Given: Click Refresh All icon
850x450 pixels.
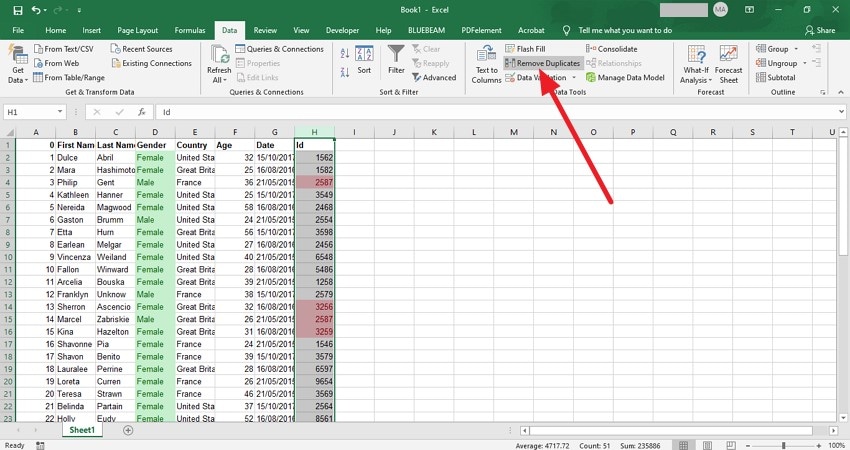Looking at the screenshot, I should point(220,55).
